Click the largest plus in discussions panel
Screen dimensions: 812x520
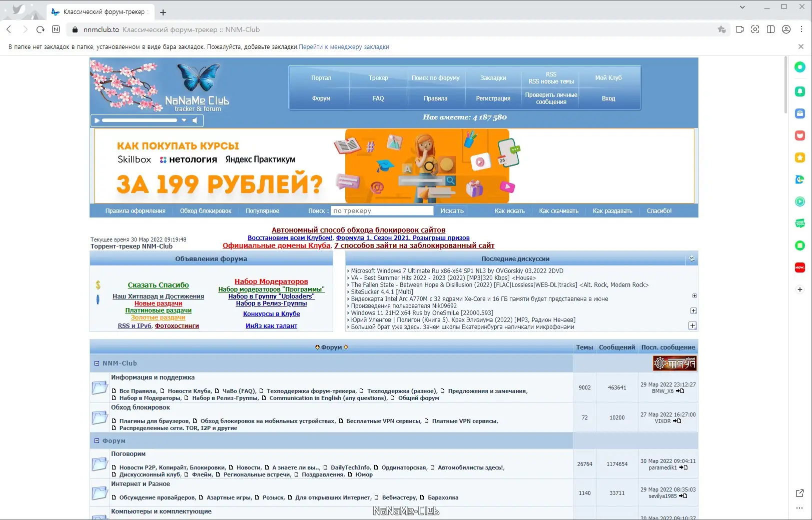click(x=692, y=326)
